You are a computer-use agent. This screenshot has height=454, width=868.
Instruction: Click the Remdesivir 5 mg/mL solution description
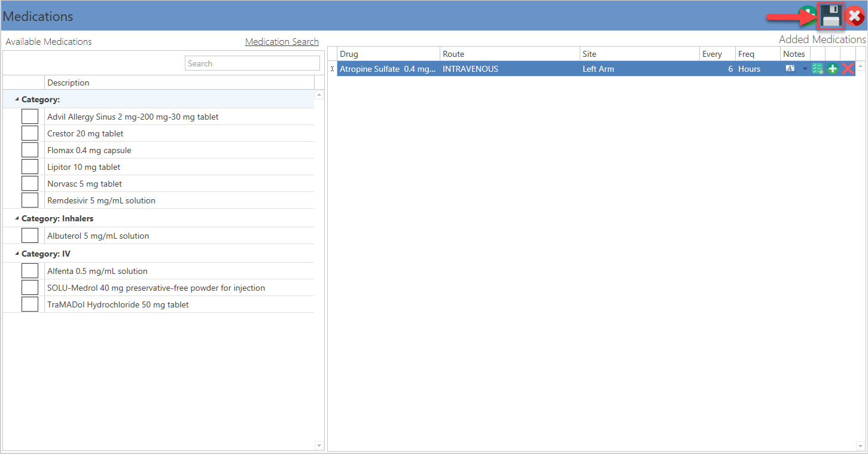101,200
